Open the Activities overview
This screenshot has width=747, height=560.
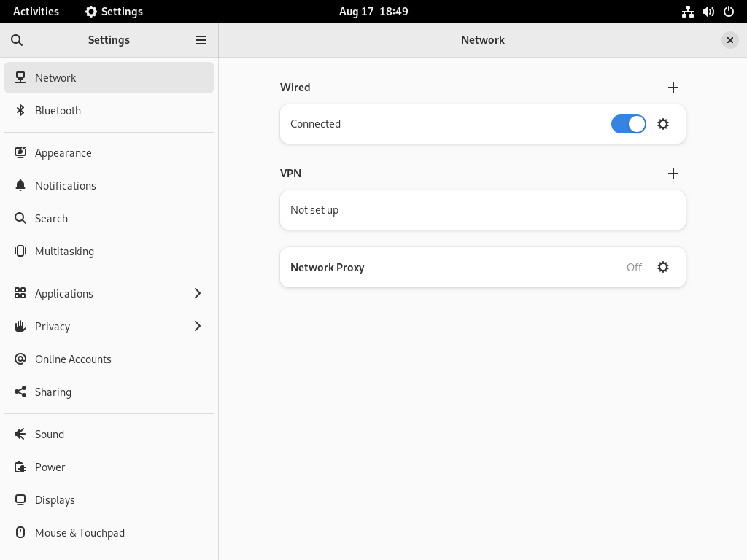click(36, 12)
